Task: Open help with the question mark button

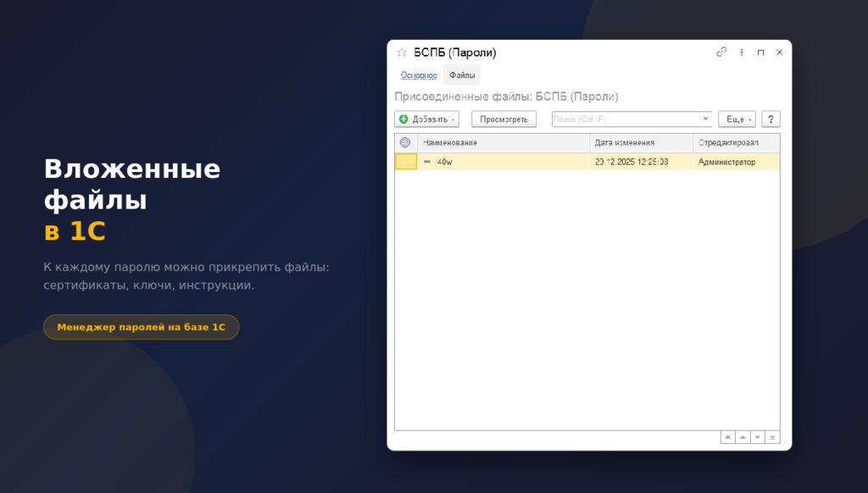Action: (x=771, y=119)
